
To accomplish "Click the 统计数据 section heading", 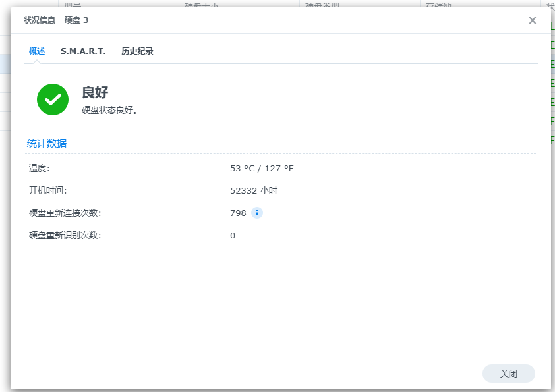I will coord(47,143).
